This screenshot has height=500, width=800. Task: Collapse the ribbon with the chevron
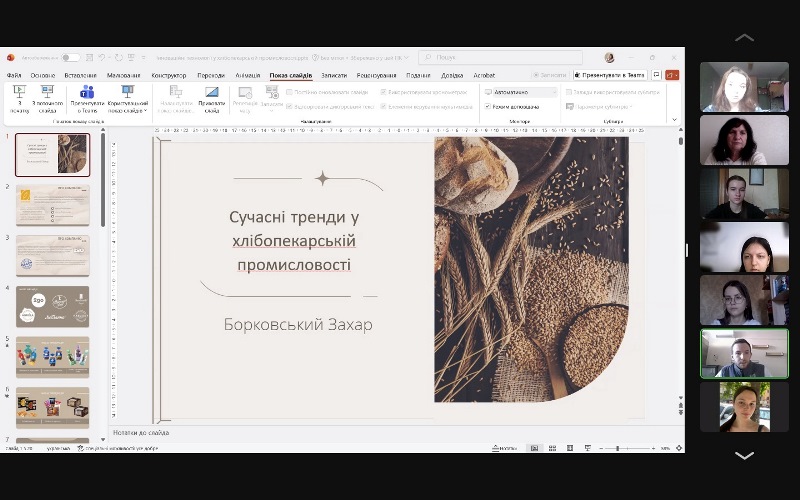(674, 120)
